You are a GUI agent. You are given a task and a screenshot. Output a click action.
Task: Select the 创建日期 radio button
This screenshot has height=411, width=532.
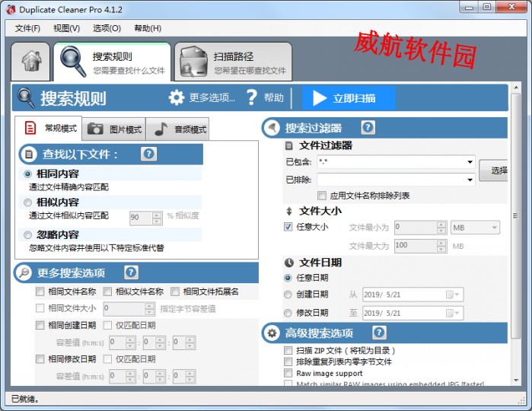tap(288, 295)
